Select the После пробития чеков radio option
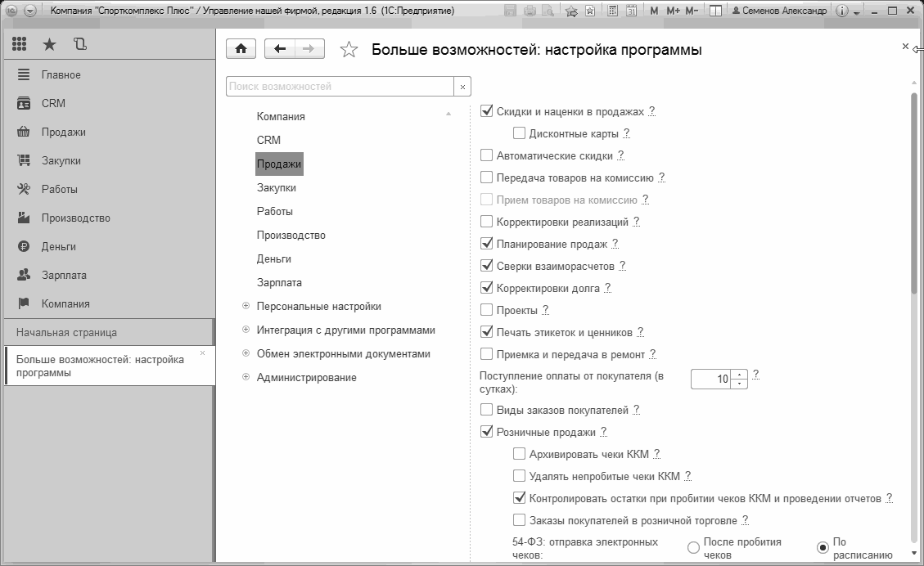This screenshot has width=924, height=566. (693, 548)
